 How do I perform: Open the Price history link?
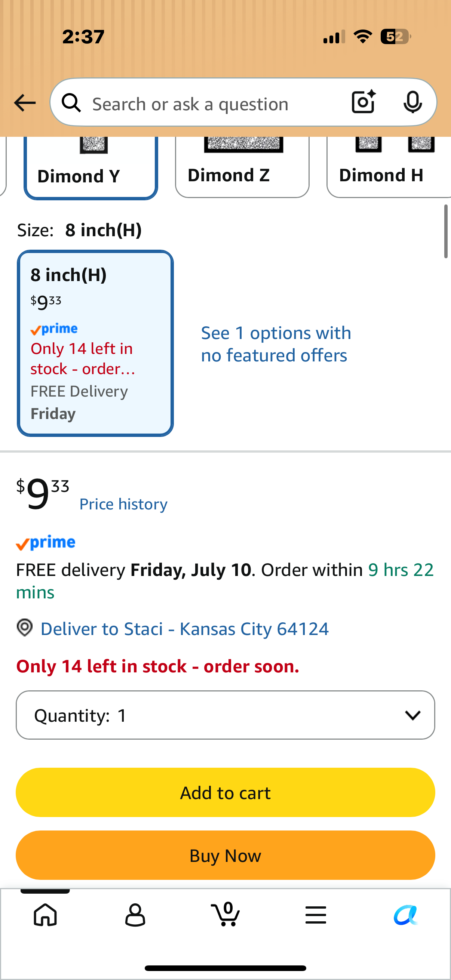pyautogui.click(x=123, y=504)
